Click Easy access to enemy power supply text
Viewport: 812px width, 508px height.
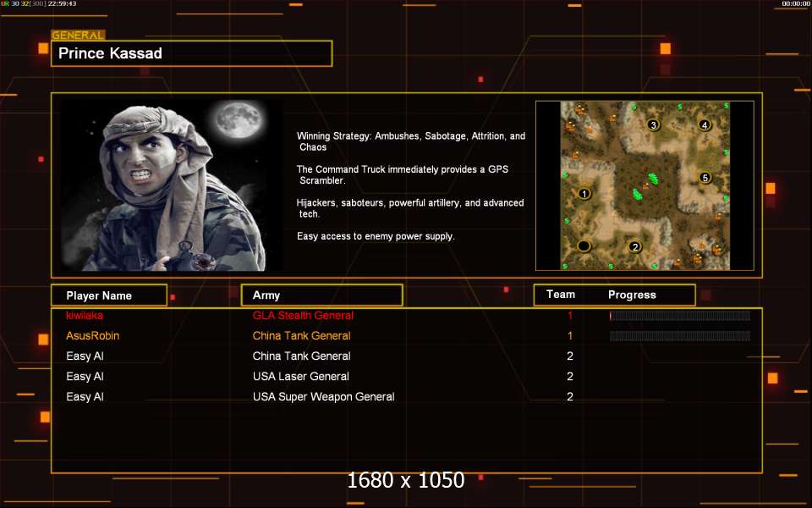(x=376, y=236)
